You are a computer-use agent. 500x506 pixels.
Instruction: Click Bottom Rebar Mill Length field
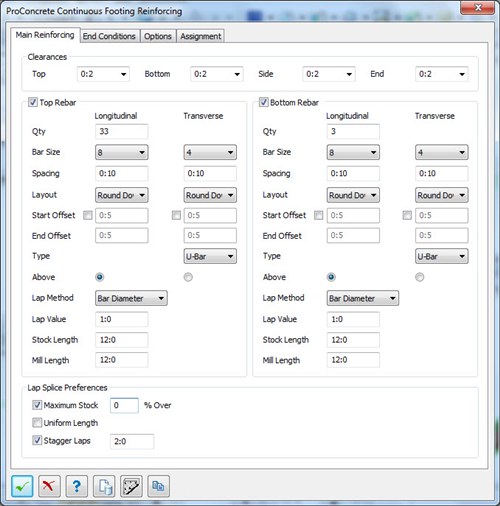click(x=353, y=360)
